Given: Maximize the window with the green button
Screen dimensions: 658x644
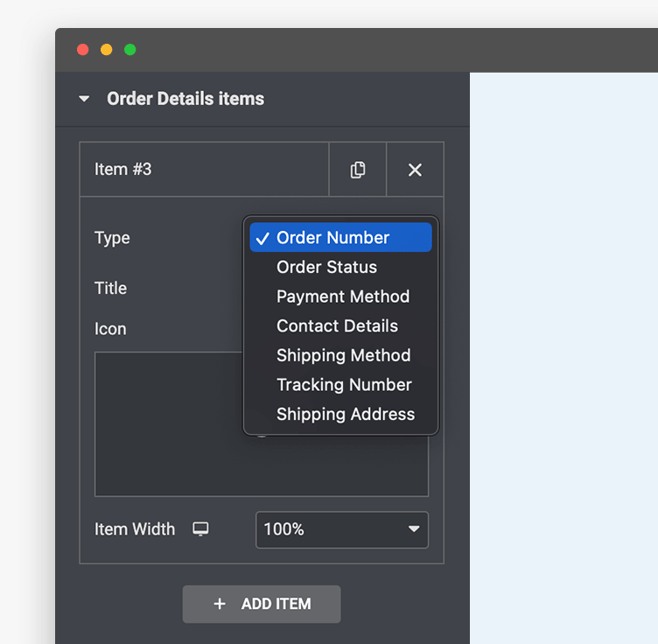Looking at the screenshot, I should point(129,50).
